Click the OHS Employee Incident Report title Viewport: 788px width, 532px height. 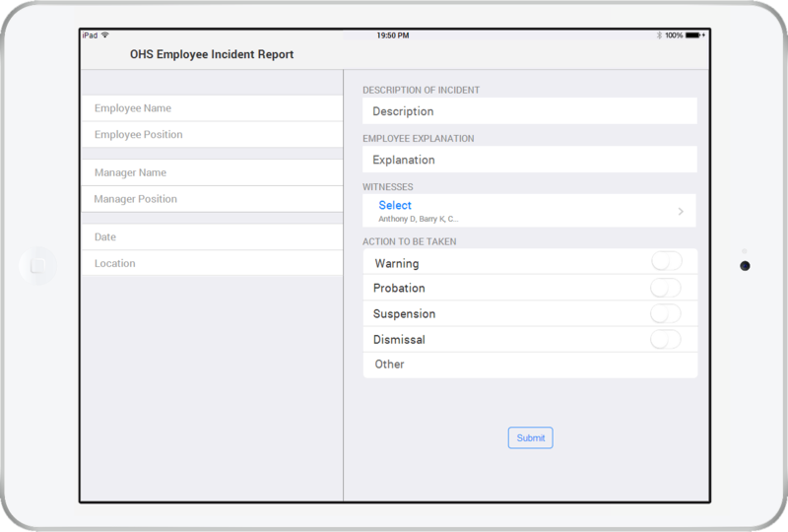coord(212,54)
